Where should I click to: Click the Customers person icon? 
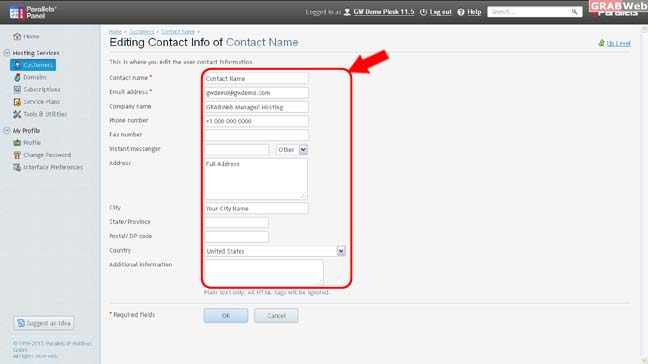pyautogui.click(x=17, y=65)
